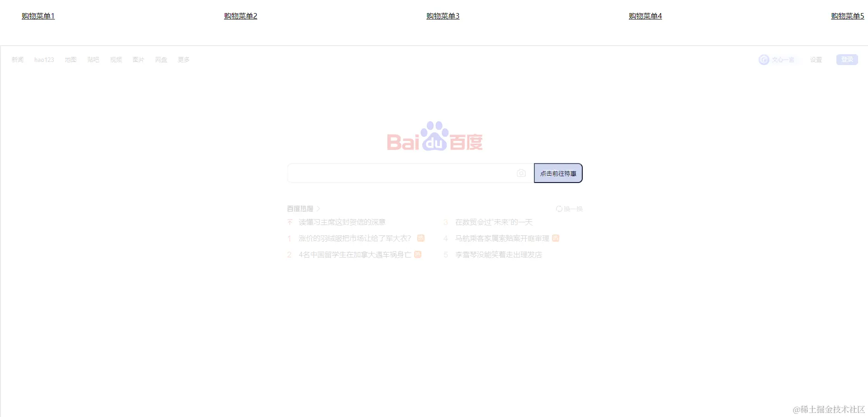
Task: Open 图片 in Baidu top nav
Action: tap(138, 60)
